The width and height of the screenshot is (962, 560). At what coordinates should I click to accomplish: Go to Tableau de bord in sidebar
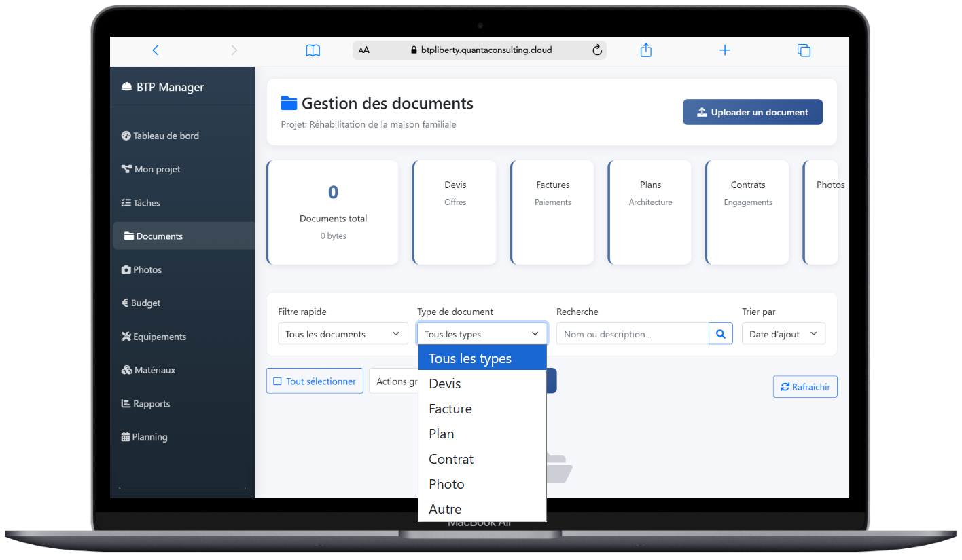(165, 136)
